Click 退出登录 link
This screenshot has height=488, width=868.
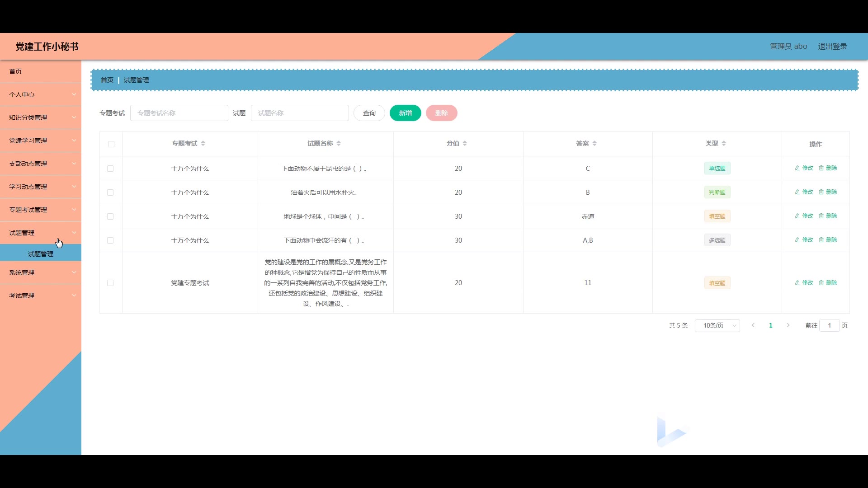coord(832,47)
